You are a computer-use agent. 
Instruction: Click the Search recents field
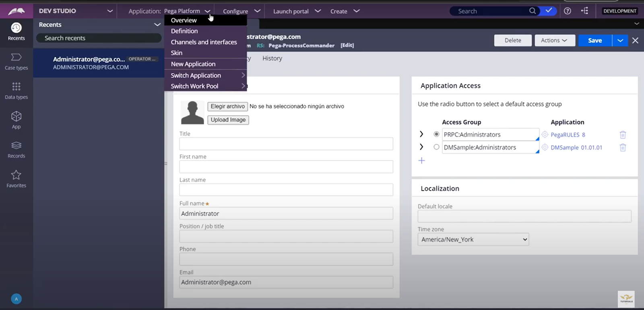(99, 38)
